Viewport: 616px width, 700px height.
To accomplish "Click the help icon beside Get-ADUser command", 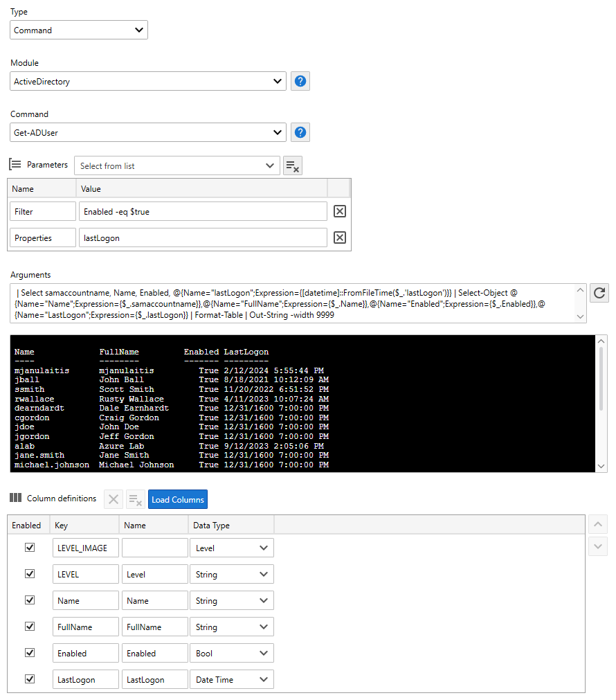I will tap(300, 132).
